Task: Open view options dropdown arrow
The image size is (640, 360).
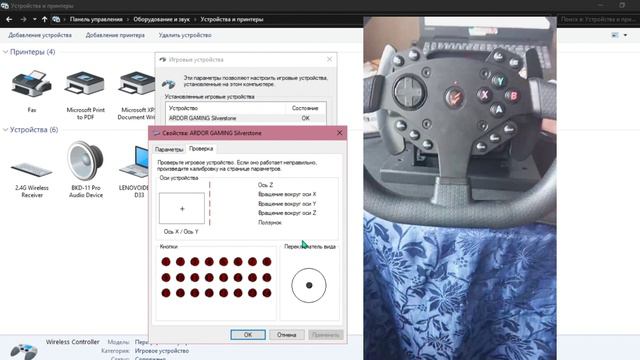Action: pyautogui.click(x=625, y=35)
